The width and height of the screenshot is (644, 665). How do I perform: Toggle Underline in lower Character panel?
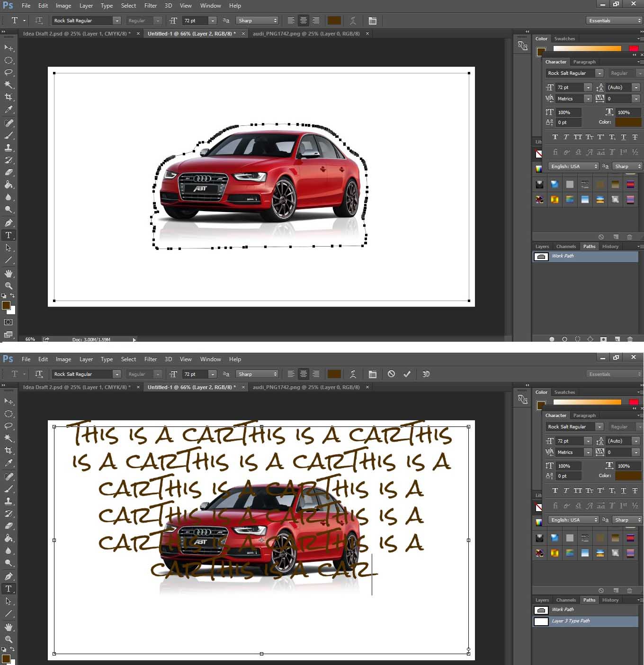(x=623, y=490)
